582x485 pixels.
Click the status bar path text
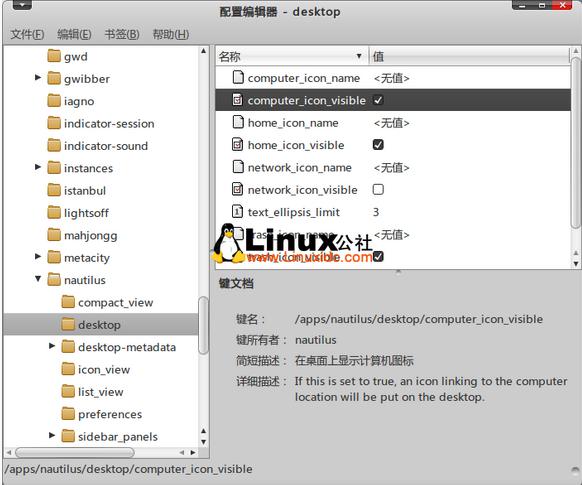[x=128, y=469]
